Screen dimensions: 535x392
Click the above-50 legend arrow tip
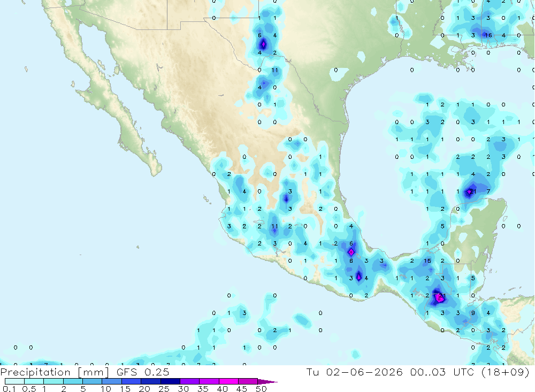pyautogui.click(x=268, y=382)
